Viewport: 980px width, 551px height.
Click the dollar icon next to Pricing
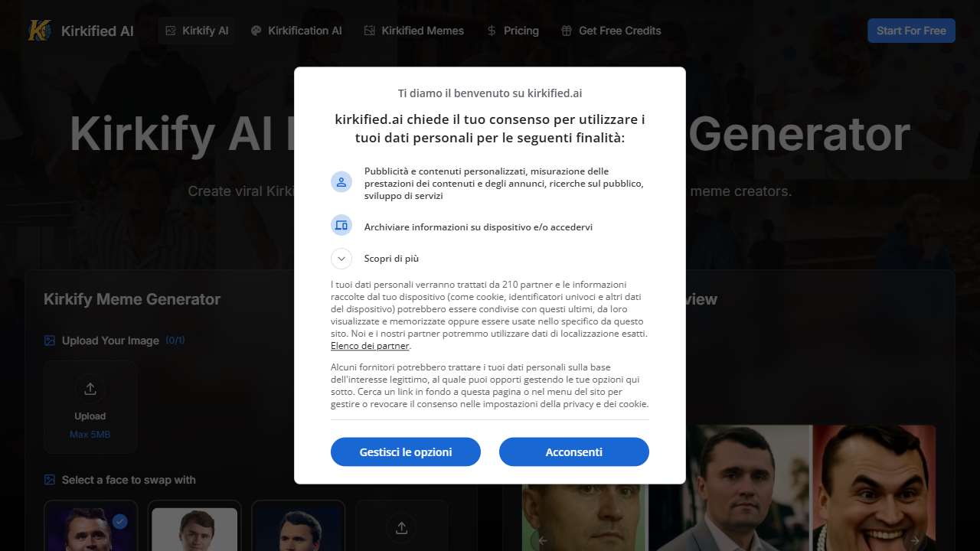click(x=492, y=31)
